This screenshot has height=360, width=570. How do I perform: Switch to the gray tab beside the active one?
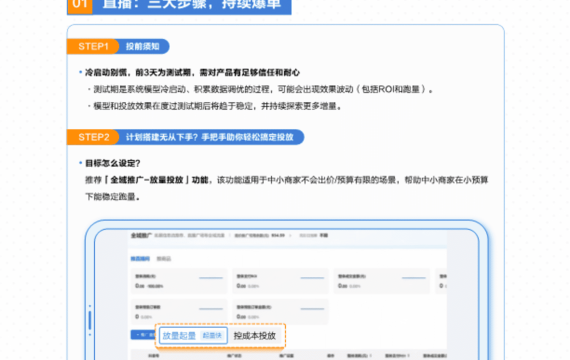click(164, 259)
